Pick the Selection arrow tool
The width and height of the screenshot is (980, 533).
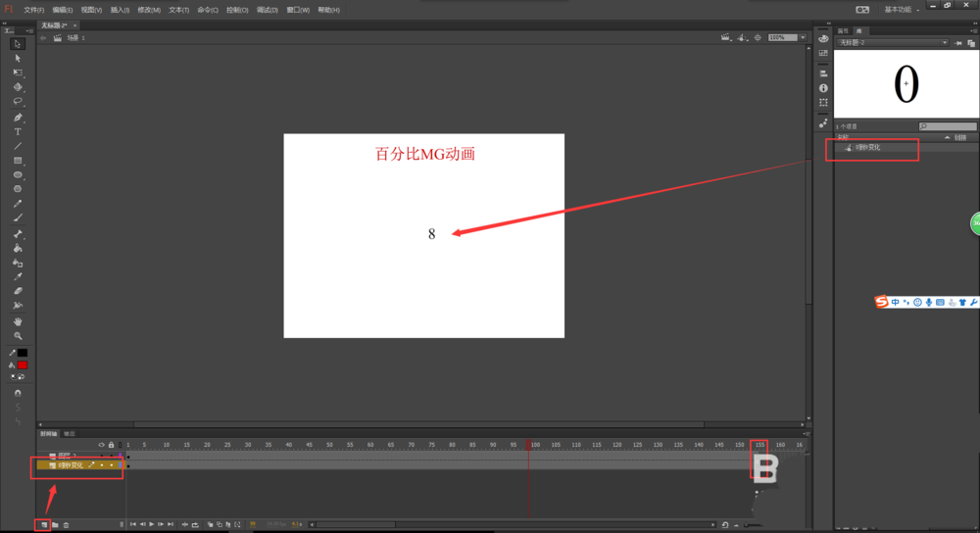[x=18, y=44]
